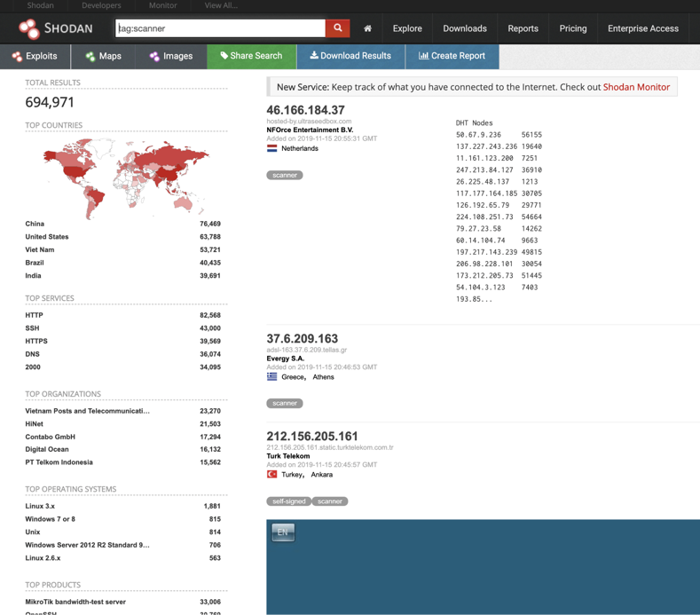Screen dimensions: 700x615
Task: Focus the tag:scanner search field
Action: (x=220, y=28)
